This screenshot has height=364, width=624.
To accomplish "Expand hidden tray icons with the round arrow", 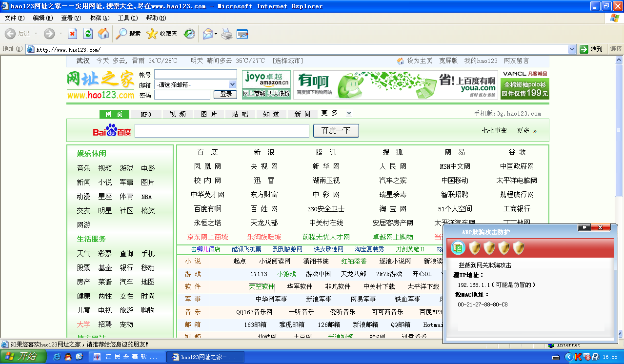I will click(568, 357).
